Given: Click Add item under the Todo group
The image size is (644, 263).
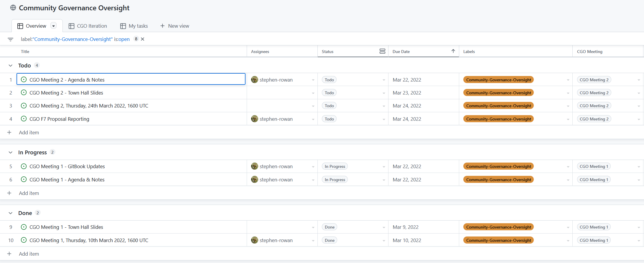Looking at the screenshot, I should point(29,133).
